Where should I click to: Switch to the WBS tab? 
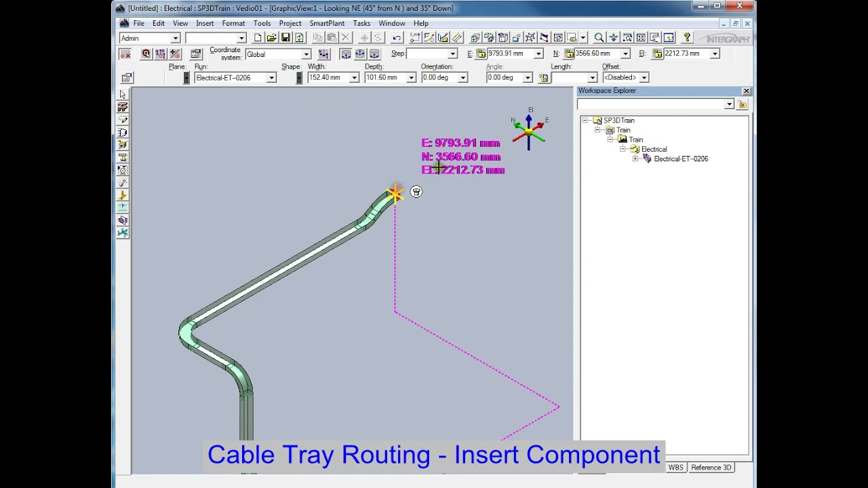click(x=676, y=467)
